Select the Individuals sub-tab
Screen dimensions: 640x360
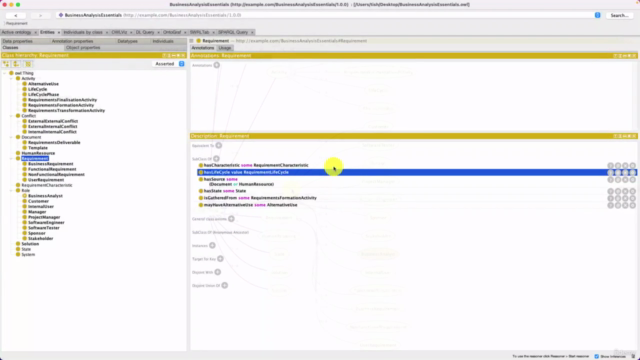[x=163, y=41]
